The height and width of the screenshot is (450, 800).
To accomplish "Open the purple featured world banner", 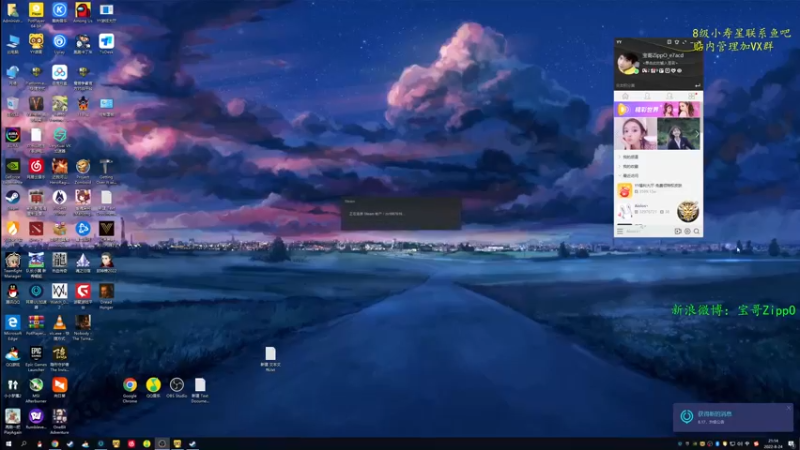I will 657,109.
